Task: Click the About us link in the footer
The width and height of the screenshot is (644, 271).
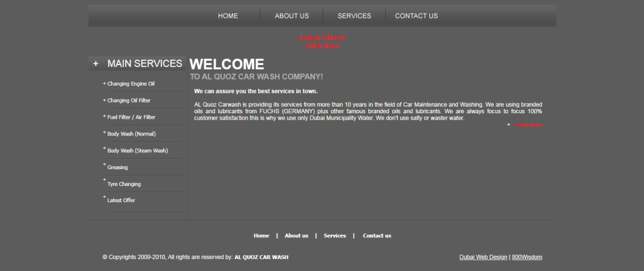Action: pos(297,236)
